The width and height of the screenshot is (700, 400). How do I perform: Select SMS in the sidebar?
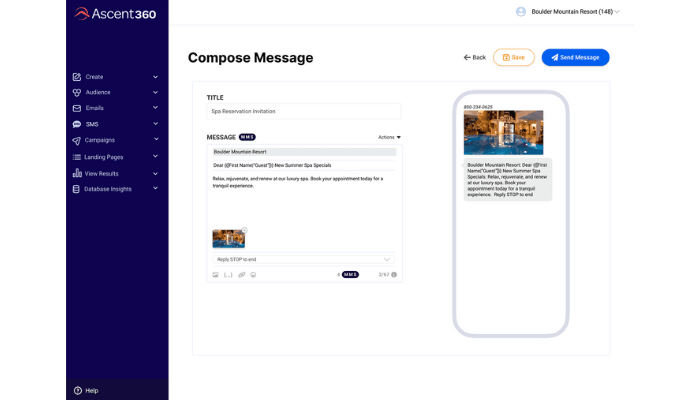[x=92, y=124]
